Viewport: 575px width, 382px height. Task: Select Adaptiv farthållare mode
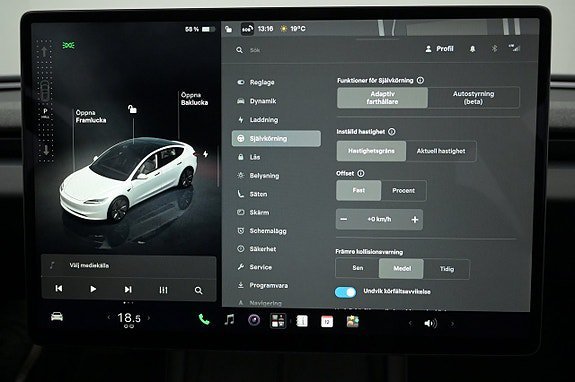pos(382,98)
